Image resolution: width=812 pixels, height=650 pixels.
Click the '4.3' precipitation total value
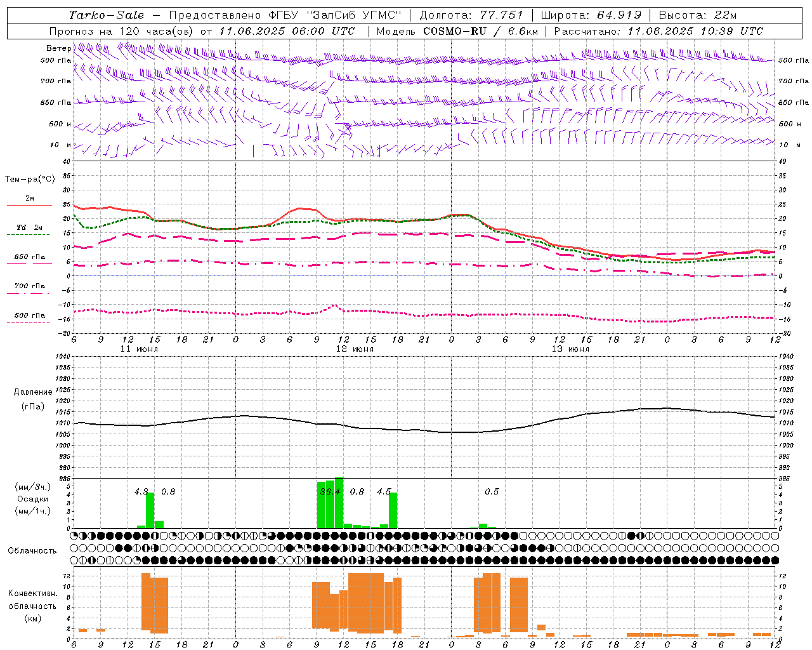pyautogui.click(x=141, y=491)
